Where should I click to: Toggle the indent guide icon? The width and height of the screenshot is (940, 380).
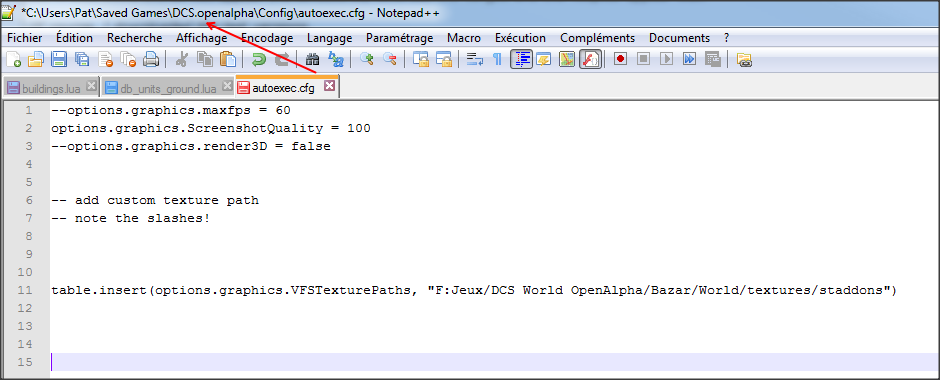pos(522,59)
